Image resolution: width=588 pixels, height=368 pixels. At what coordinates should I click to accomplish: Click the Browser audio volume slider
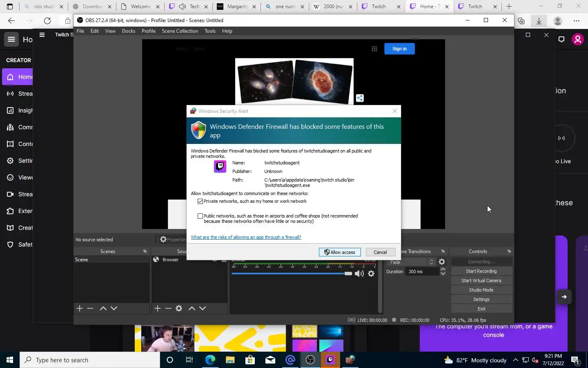pos(292,274)
